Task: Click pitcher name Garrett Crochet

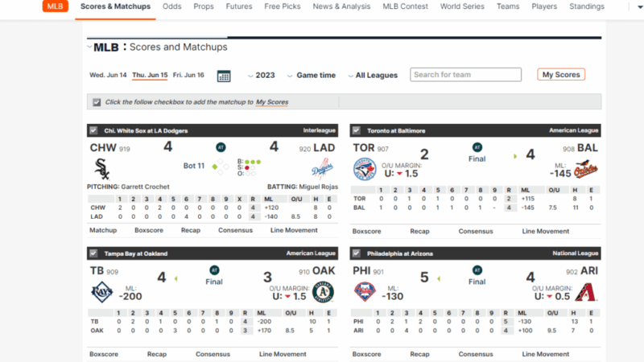Action: point(145,187)
